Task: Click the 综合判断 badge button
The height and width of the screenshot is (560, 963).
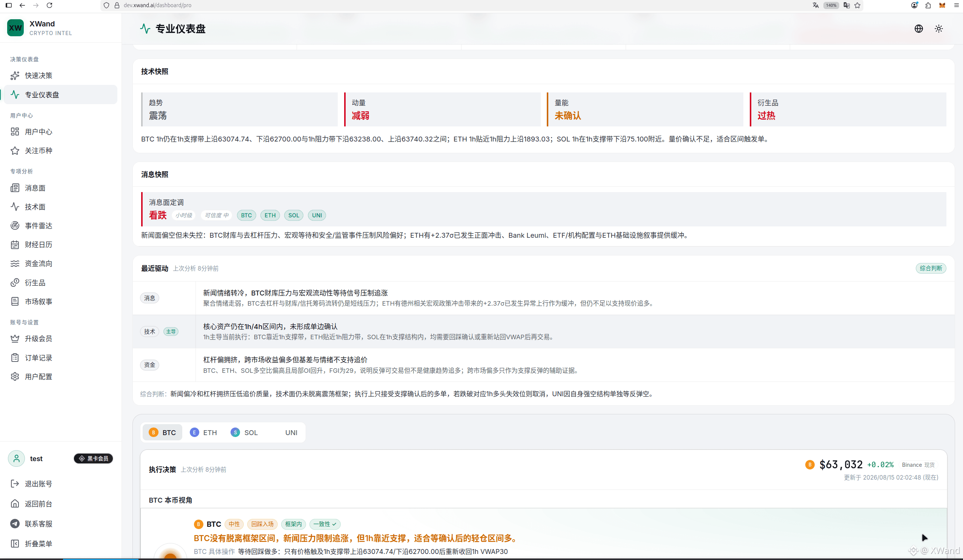Action: coord(931,268)
